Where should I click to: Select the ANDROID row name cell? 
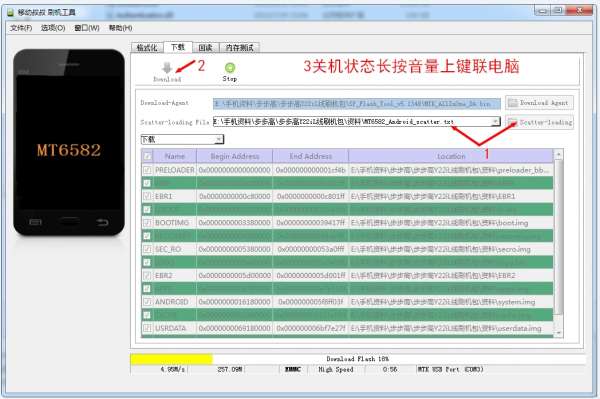coord(174,302)
